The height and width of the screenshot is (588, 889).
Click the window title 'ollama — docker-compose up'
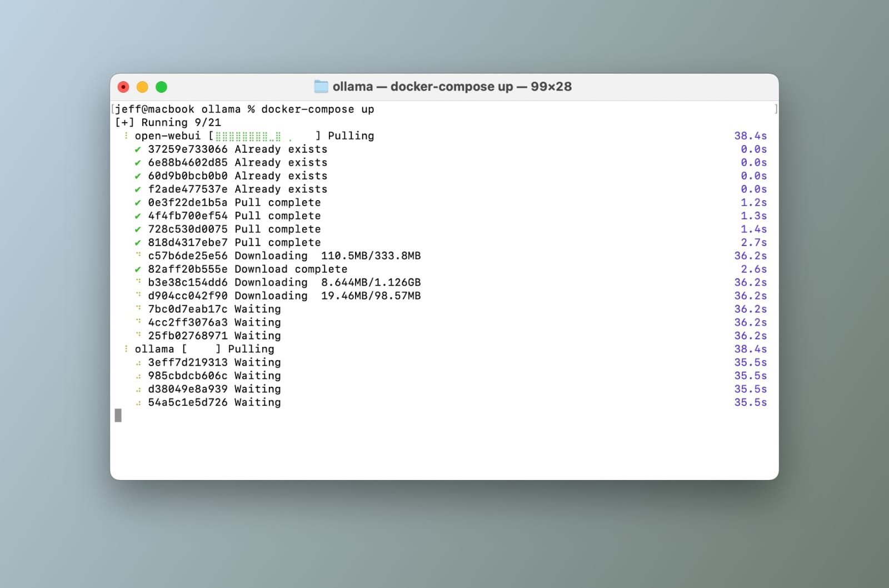click(x=423, y=87)
